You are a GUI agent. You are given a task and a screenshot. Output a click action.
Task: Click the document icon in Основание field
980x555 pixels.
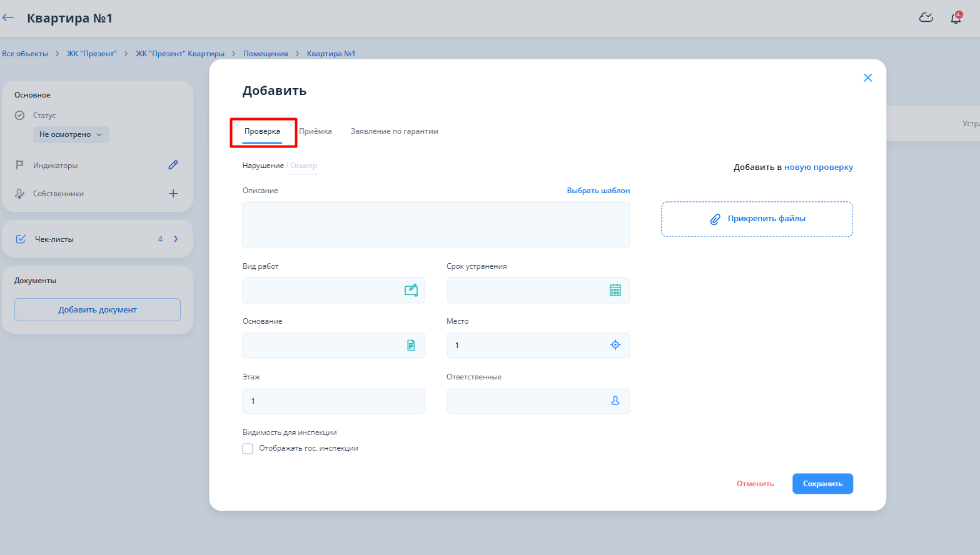pyautogui.click(x=411, y=345)
